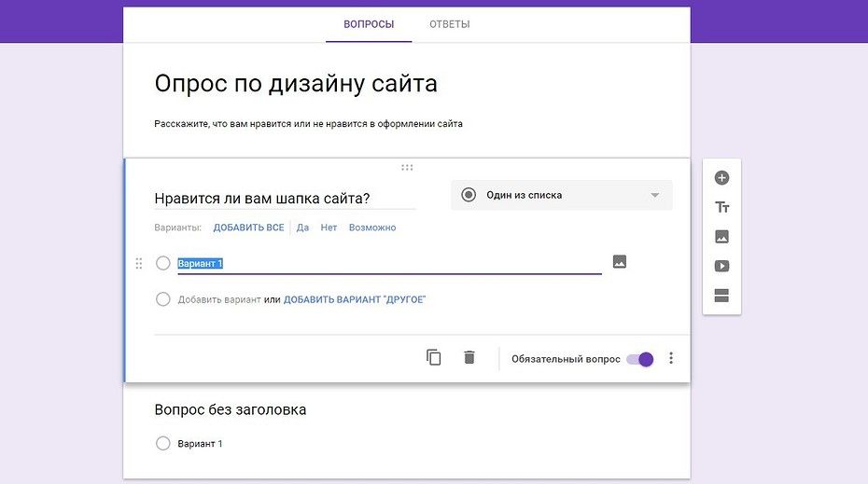Insert an image from the side toolbar
868x484 pixels.
721,237
